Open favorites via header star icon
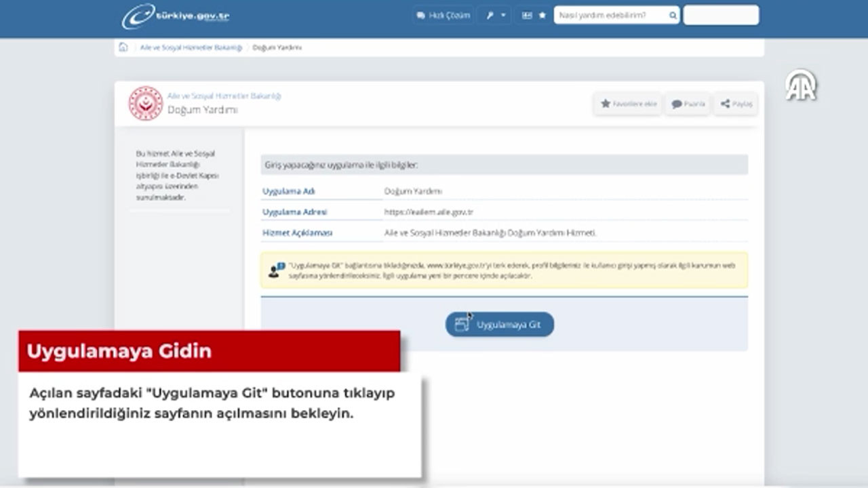 542,15
